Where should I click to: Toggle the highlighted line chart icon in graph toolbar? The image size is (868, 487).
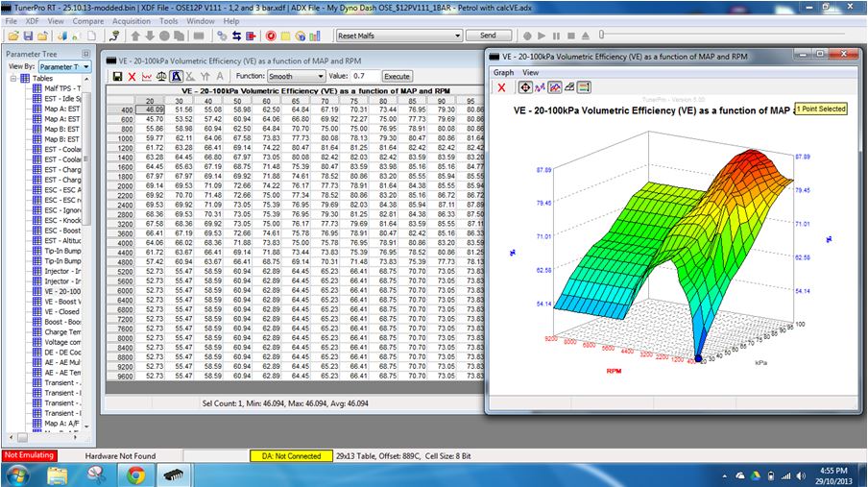[x=555, y=87]
